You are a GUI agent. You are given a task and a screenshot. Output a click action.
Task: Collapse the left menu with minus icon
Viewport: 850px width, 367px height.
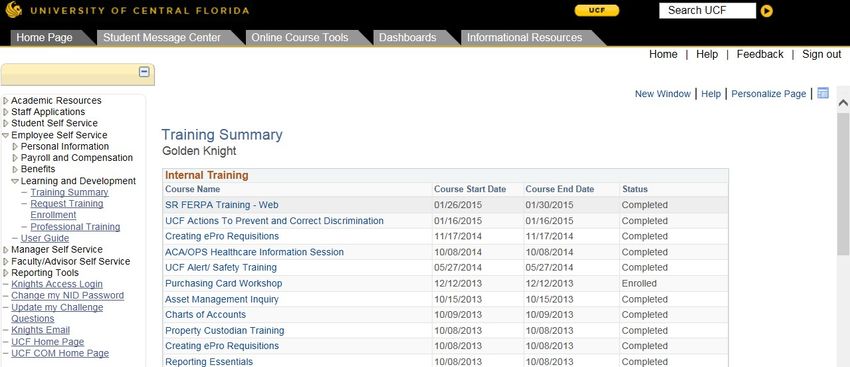pos(144,72)
